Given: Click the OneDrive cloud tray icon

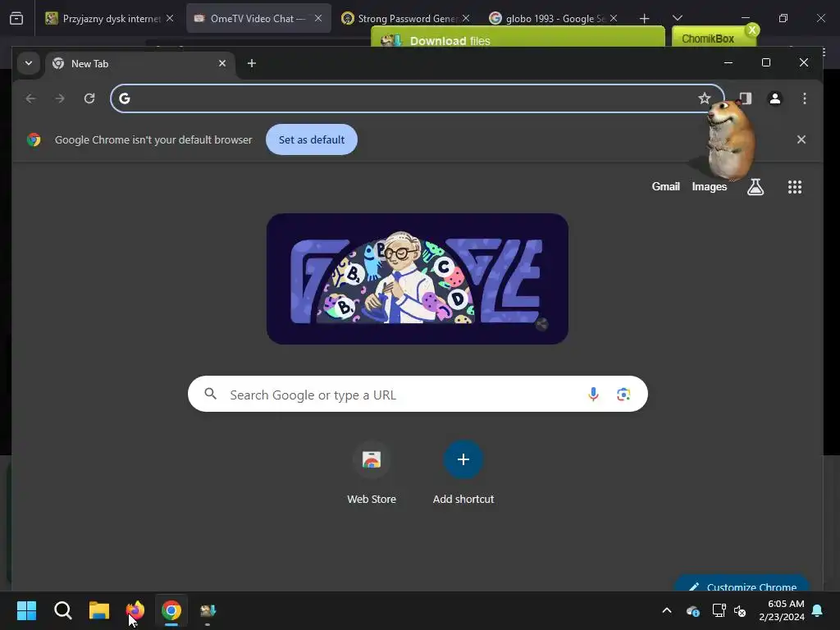Looking at the screenshot, I should coord(692,610).
